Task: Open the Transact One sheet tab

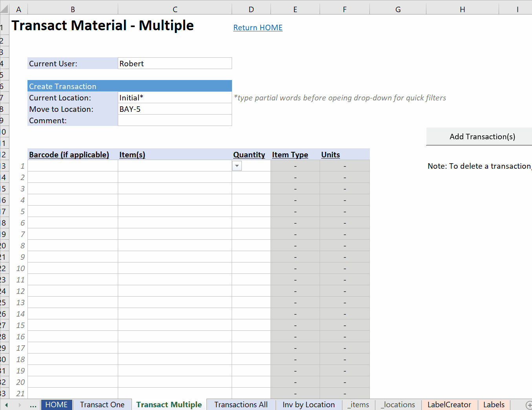Action: click(x=102, y=405)
